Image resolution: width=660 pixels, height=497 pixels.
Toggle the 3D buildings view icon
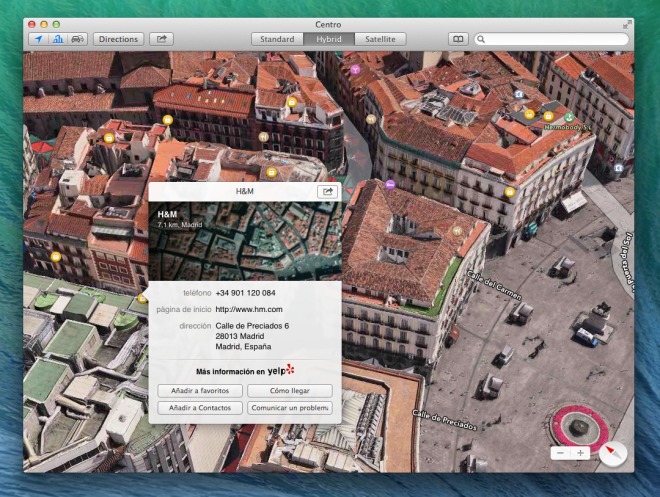coord(58,39)
